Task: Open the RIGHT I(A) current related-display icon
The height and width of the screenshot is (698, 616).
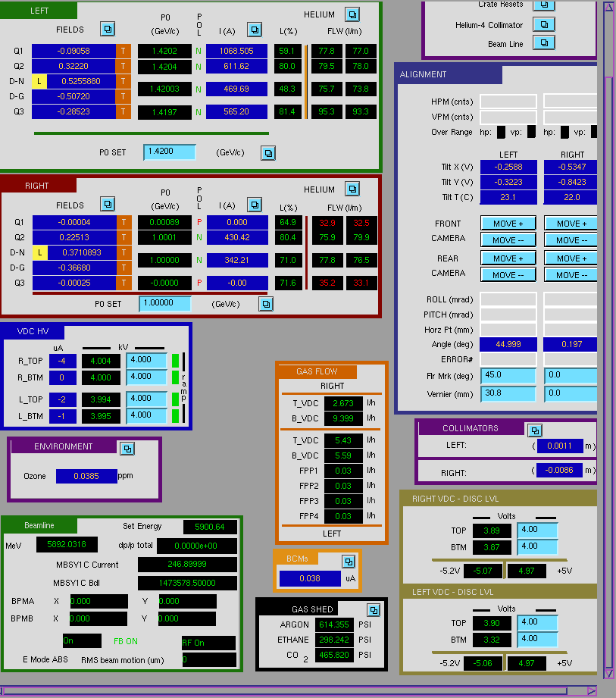Action: [255, 205]
